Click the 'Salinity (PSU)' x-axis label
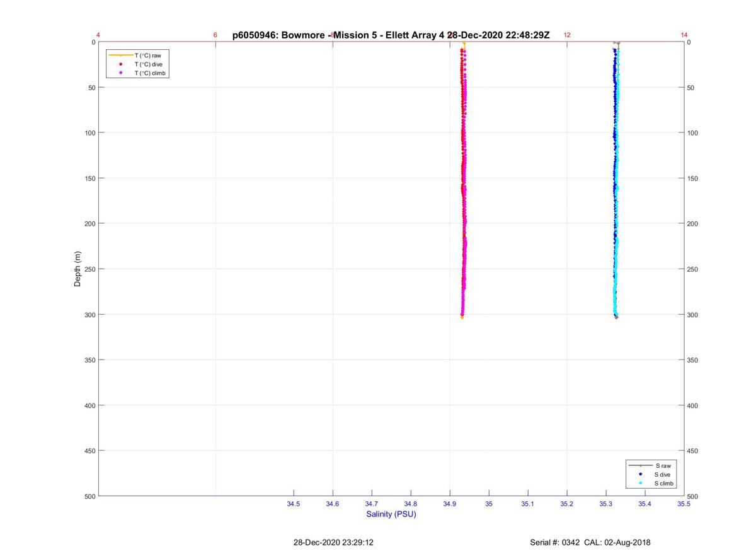 pos(391,514)
